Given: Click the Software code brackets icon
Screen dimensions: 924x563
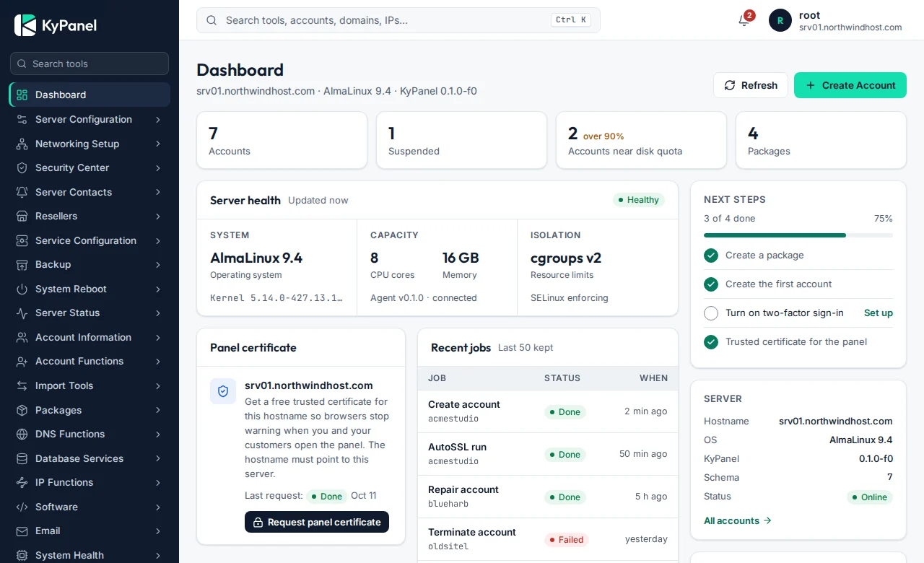Looking at the screenshot, I should click(22, 507).
